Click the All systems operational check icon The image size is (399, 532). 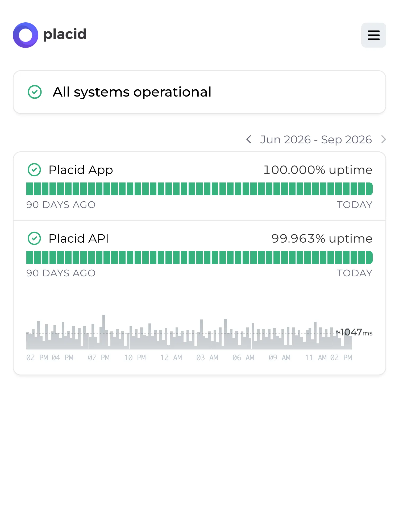click(35, 92)
